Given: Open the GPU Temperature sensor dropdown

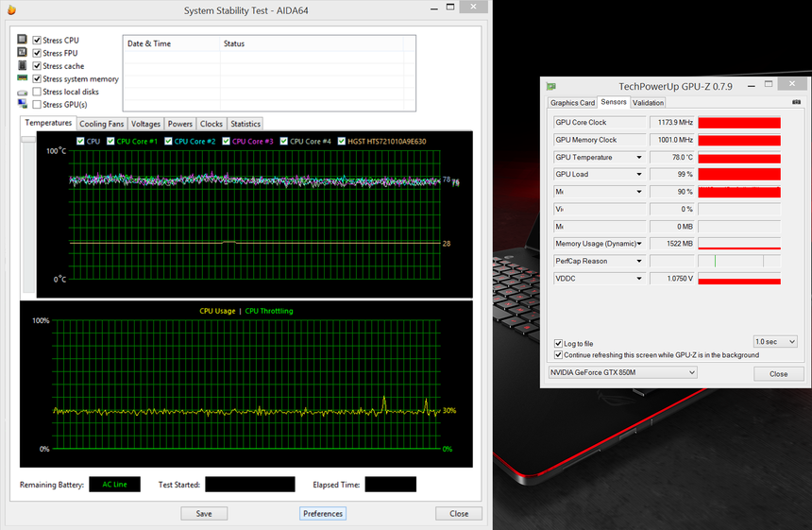Looking at the screenshot, I should point(639,158).
